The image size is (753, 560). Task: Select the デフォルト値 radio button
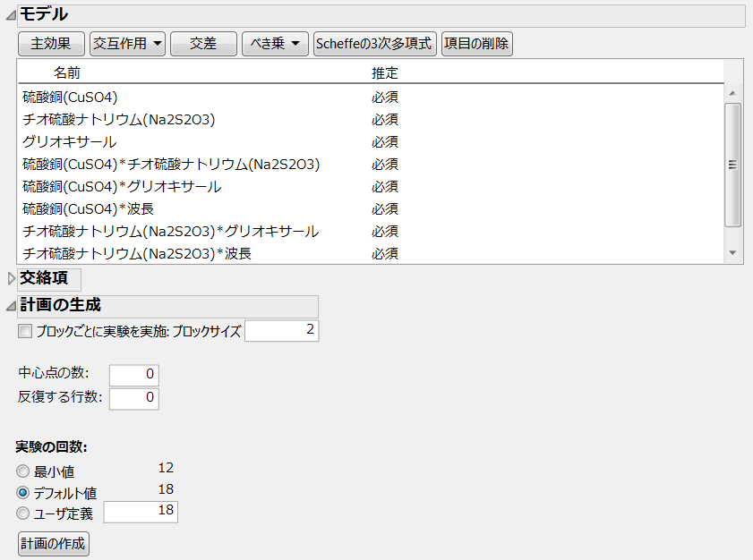pos(23,493)
